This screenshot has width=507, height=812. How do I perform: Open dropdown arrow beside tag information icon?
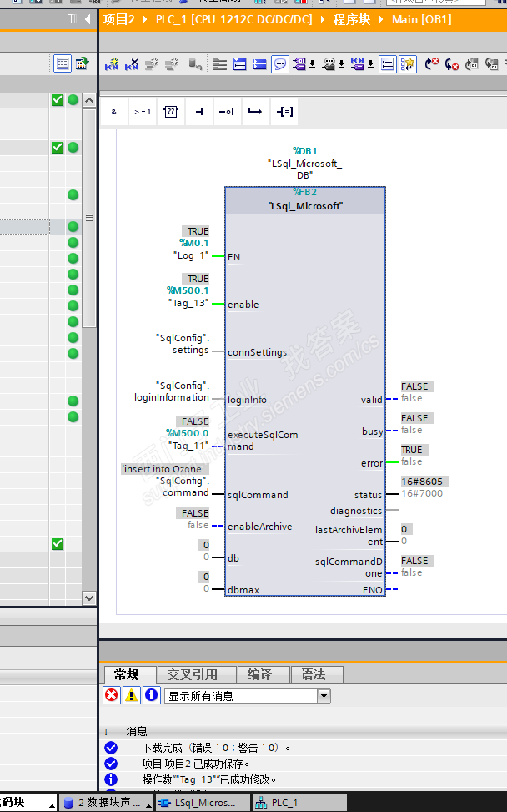pos(341,65)
